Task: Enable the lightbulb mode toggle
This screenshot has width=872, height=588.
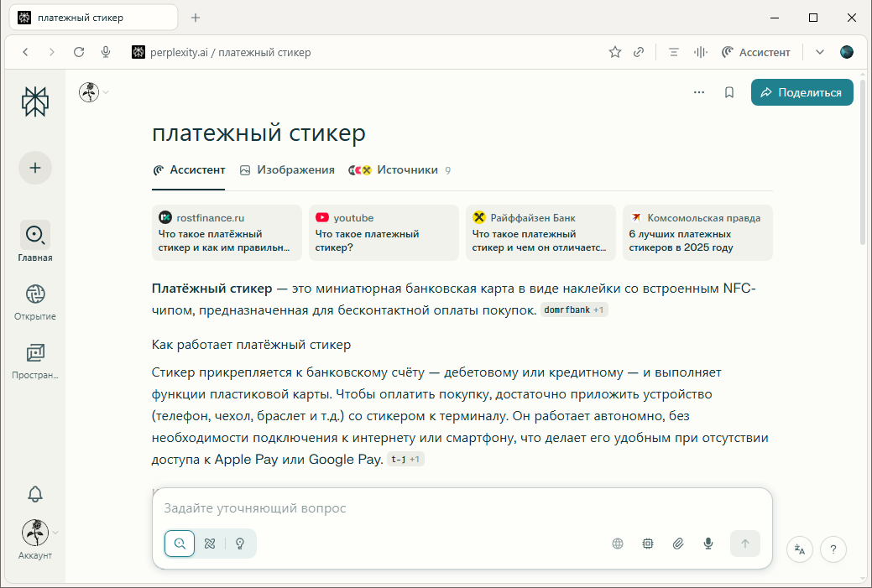Action: (240, 544)
